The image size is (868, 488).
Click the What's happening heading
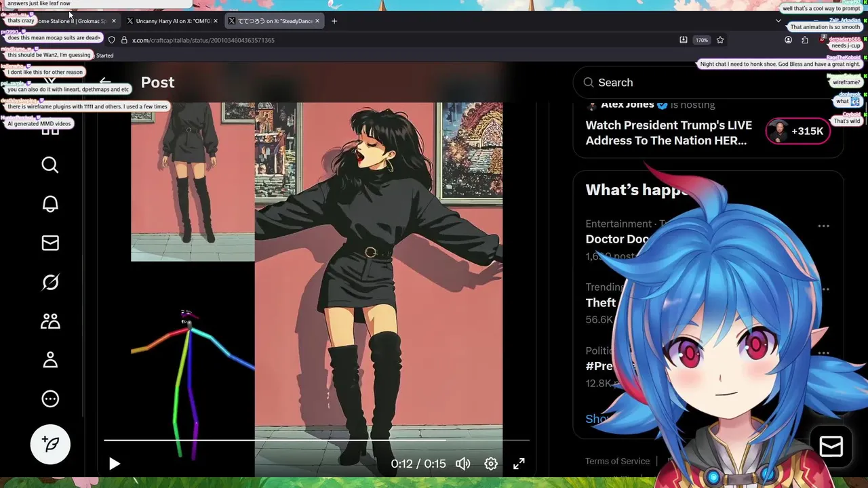637,190
